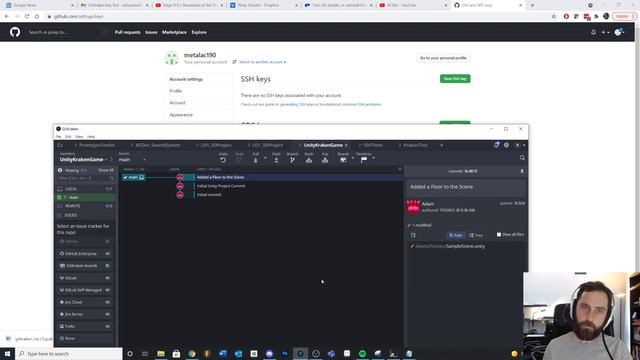Click the Push icon in GitKraken toolbar
This screenshot has width=640, height=360.
[276, 160]
